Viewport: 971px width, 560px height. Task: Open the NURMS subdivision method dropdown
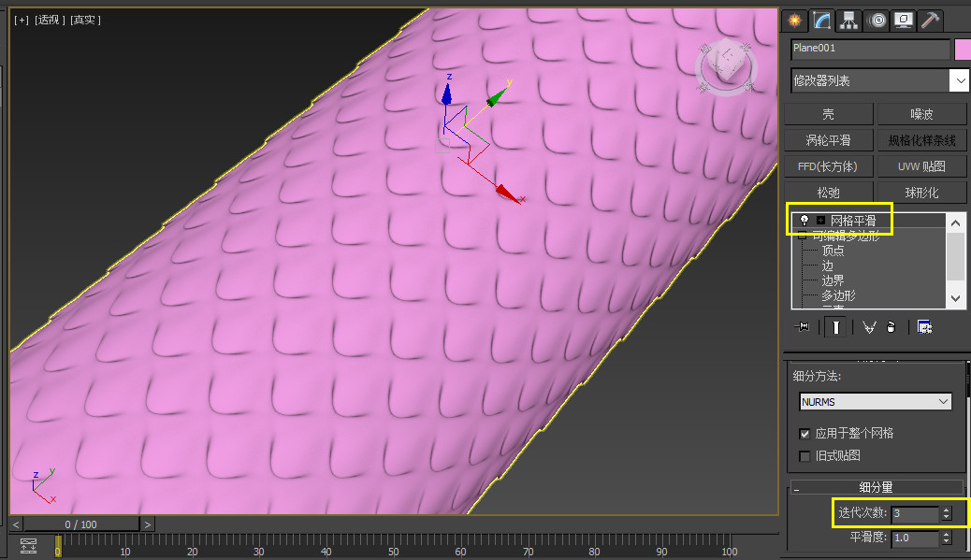click(x=875, y=402)
